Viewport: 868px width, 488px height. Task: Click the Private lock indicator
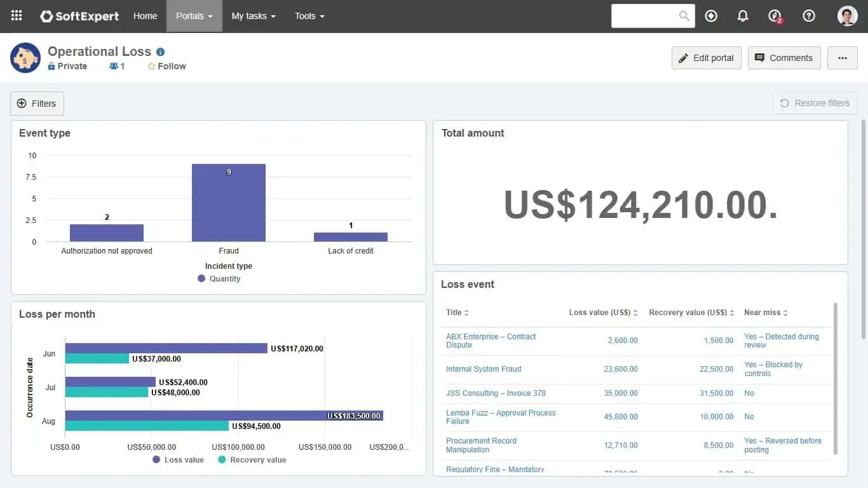click(67, 66)
